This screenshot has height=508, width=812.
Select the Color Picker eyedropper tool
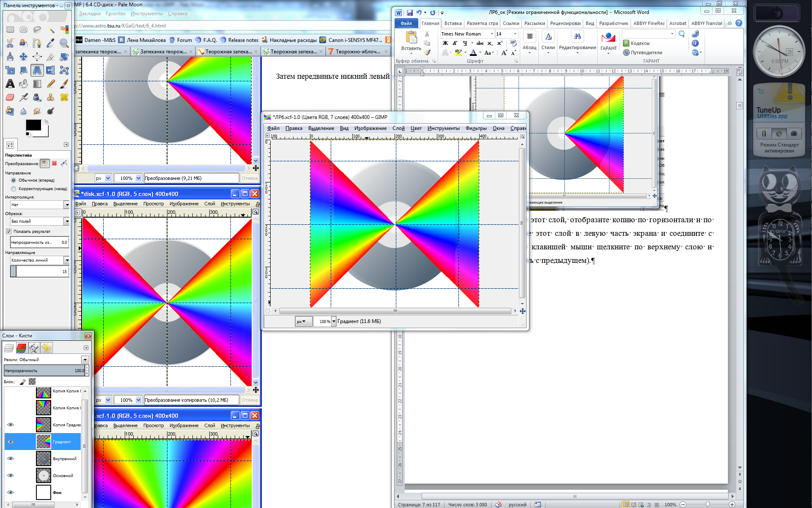[51, 43]
